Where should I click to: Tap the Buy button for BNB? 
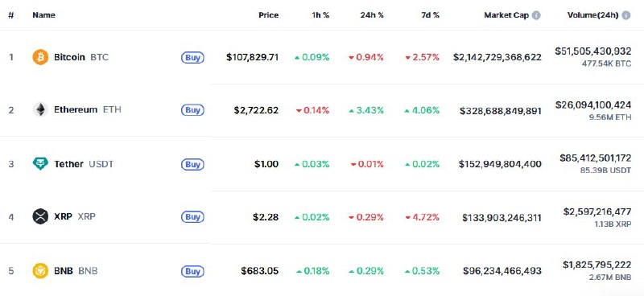click(192, 271)
